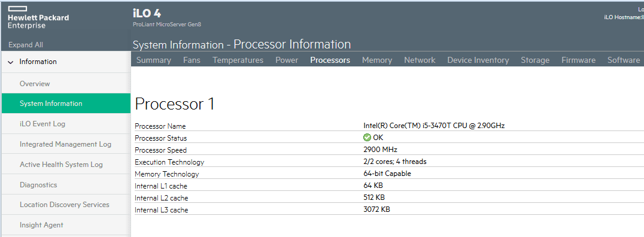Open Location Discovery Services
Viewport: 644px width, 237px height.
pos(66,205)
